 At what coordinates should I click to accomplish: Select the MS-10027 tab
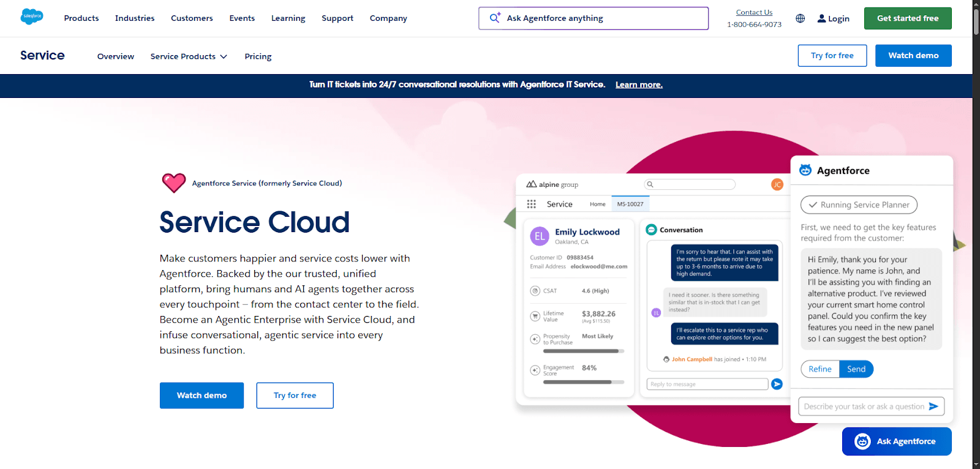(x=630, y=204)
